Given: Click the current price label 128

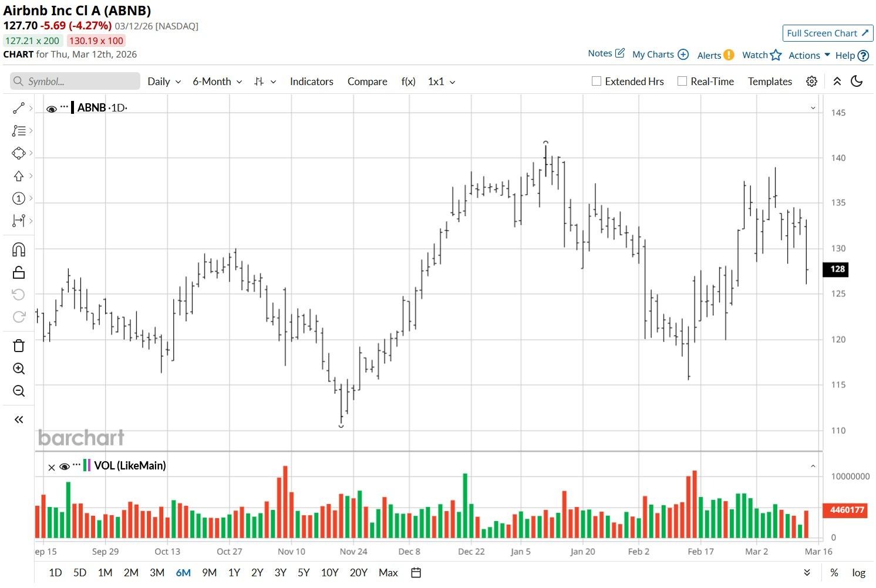Looking at the screenshot, I should (x=837, y=269).
